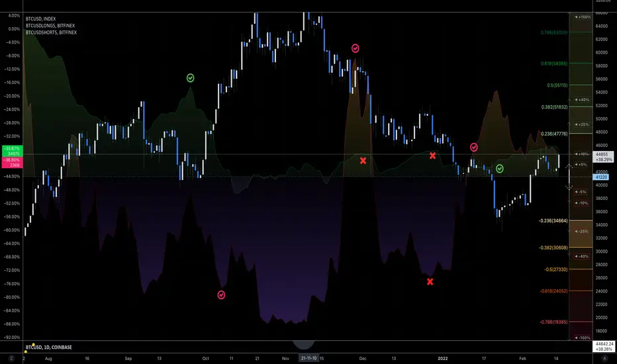This screenshot has height=364, width=617.
Task: Click the Feb label on time axis
Action: point(522,359)
